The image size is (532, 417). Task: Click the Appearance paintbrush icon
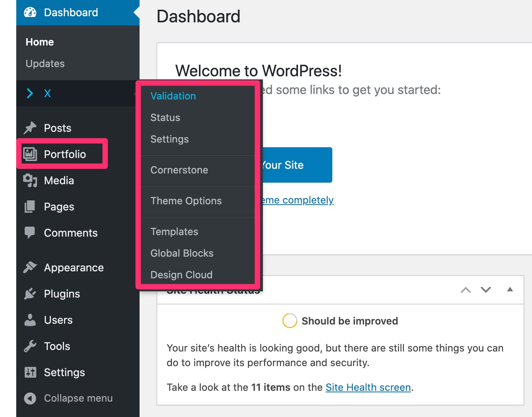coord(30,267)
